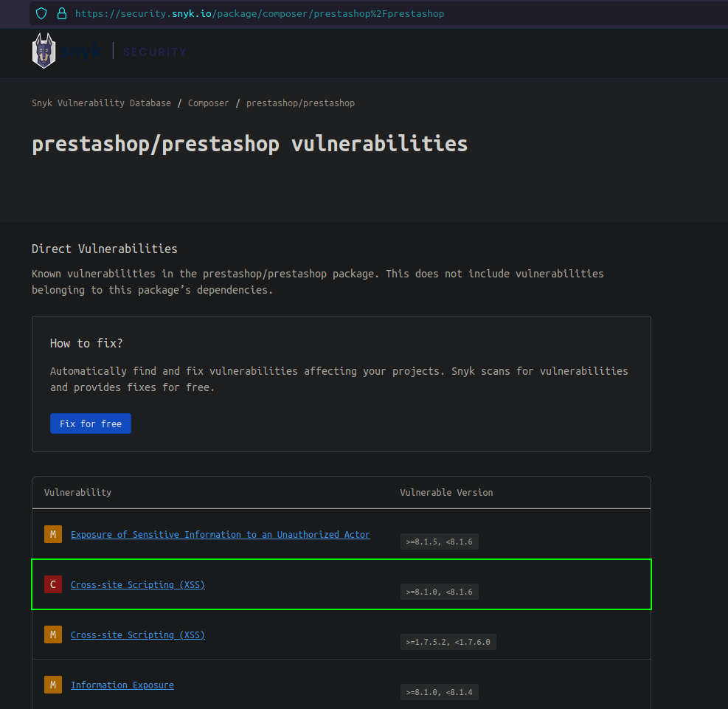
Task: Open the Information Exposure vulnerability link
Action: coord(122,685)
